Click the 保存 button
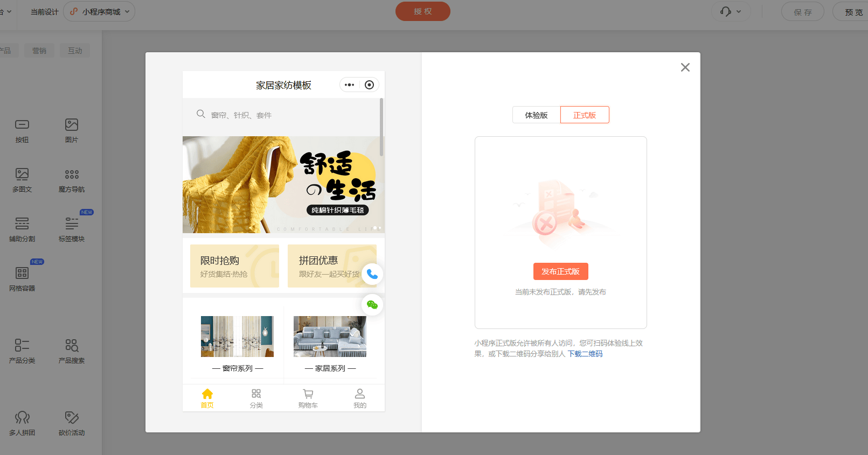Image resolution: width=868 pixels, height=455 pixels. pyautogui.click(x=803, y=11)
